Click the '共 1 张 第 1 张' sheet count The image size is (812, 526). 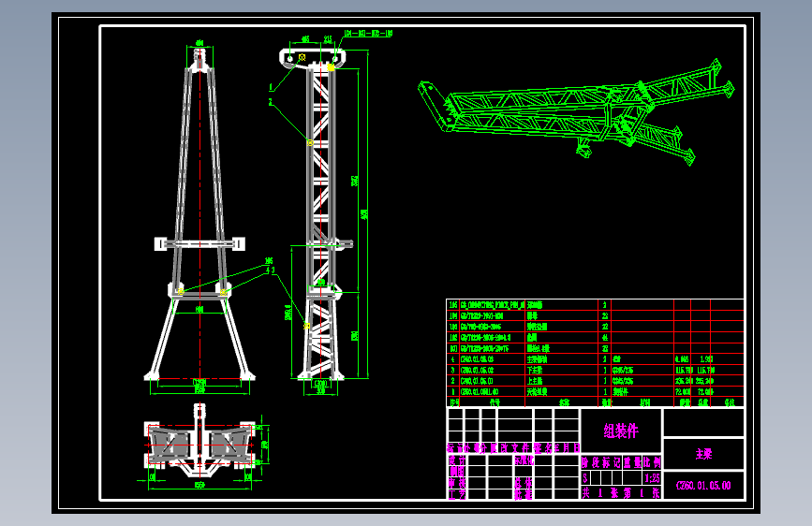621,493
